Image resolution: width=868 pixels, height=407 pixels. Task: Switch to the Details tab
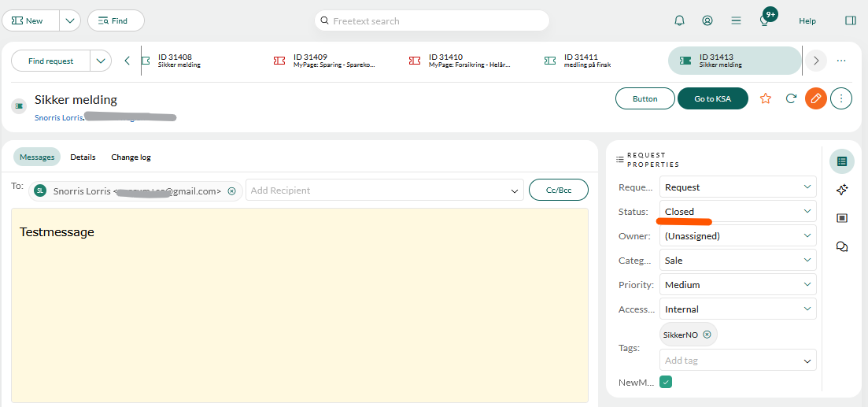click(83, 157)
